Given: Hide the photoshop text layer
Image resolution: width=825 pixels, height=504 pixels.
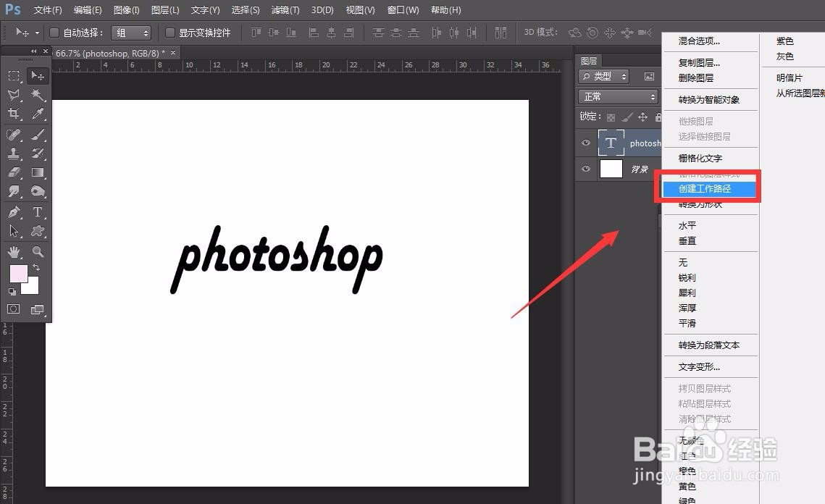Looking at the screenshot, I should click(585, 143).
